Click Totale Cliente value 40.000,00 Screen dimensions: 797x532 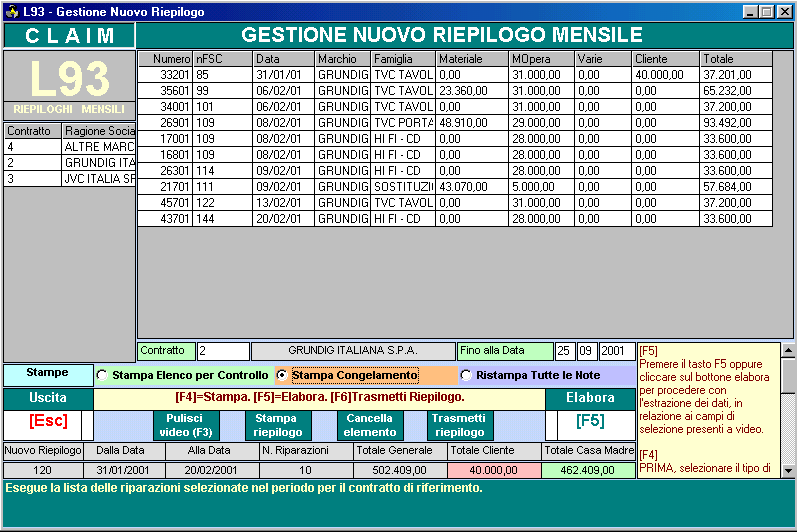pyautogui.click(x=494, y=471)
